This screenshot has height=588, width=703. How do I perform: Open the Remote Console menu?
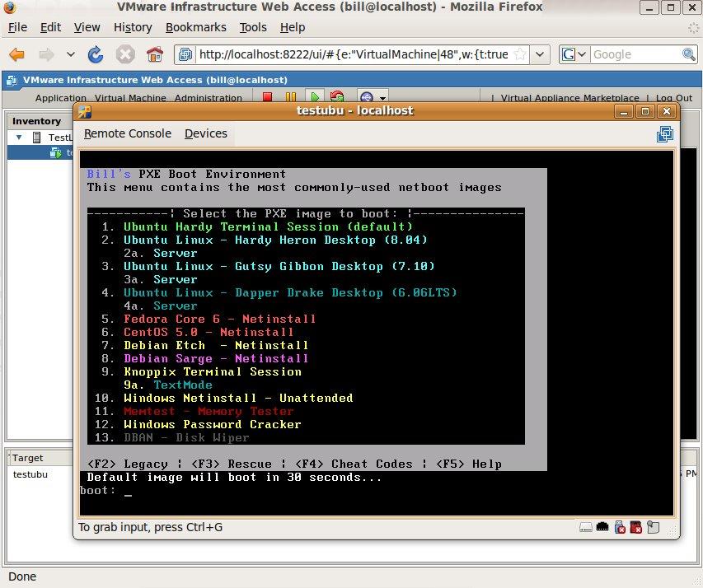(128, 133)
